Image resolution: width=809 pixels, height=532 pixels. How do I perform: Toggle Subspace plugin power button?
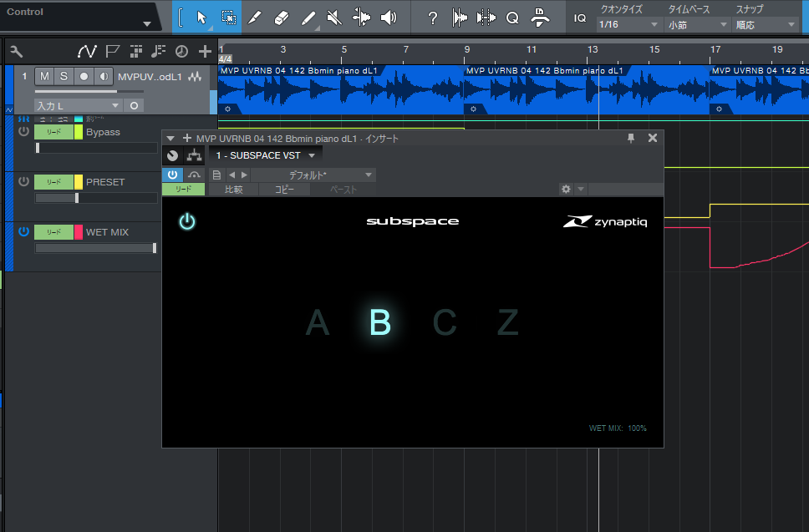pos(187,221)
